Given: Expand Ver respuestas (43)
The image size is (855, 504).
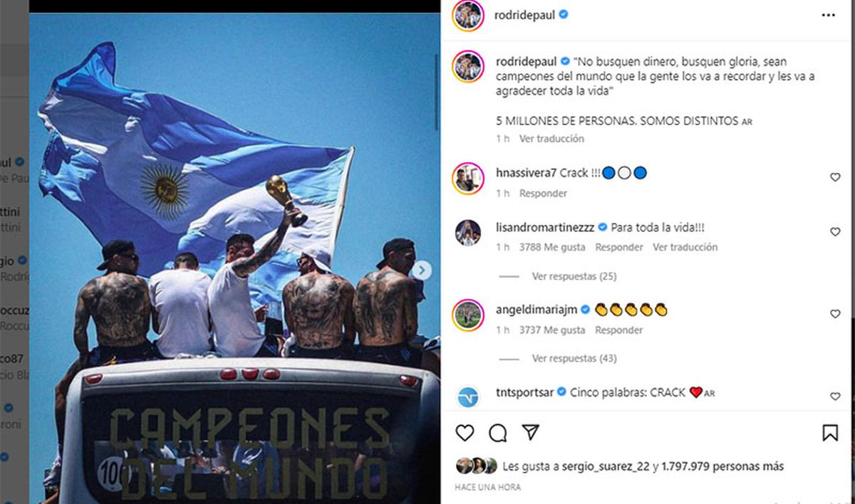Looking at the screenshot, I should click(574, 358).
